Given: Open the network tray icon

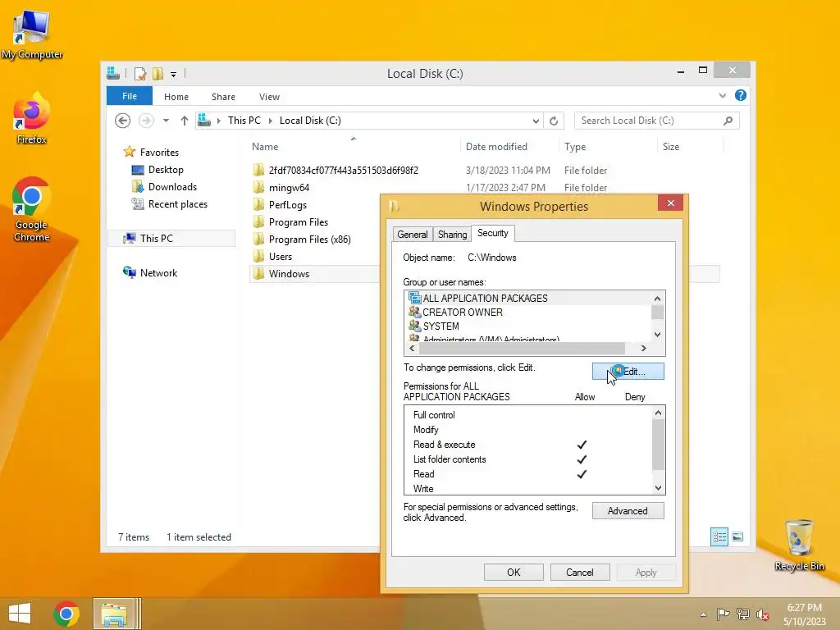Looking at the screenshot, I should pos(742,614).
